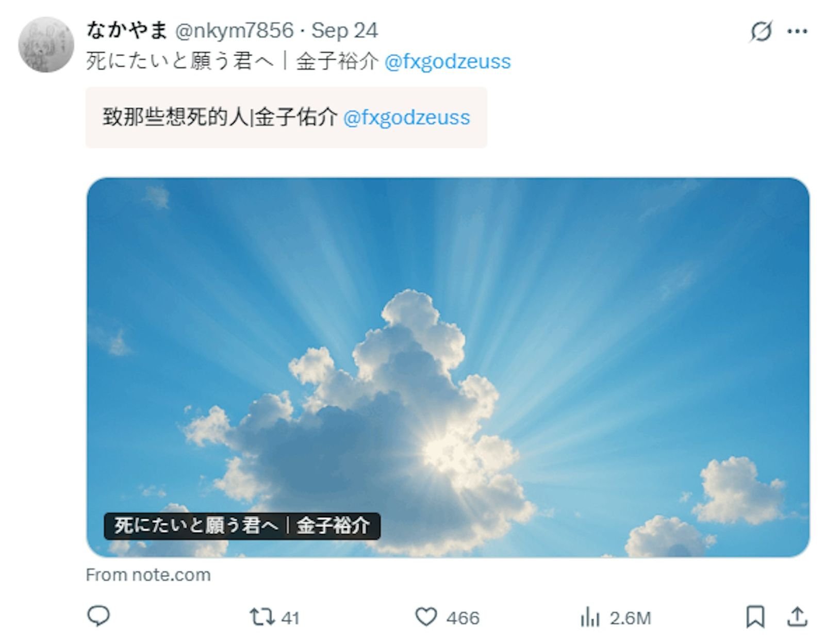Open the three-dot more options menu
The height and width of the screenshot is (644, 825).
click(x=797, y=31)
